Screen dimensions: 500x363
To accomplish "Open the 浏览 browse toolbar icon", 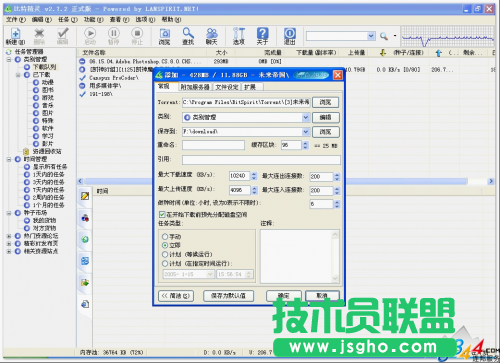I will pyautogui.click(x=165, y=36).
